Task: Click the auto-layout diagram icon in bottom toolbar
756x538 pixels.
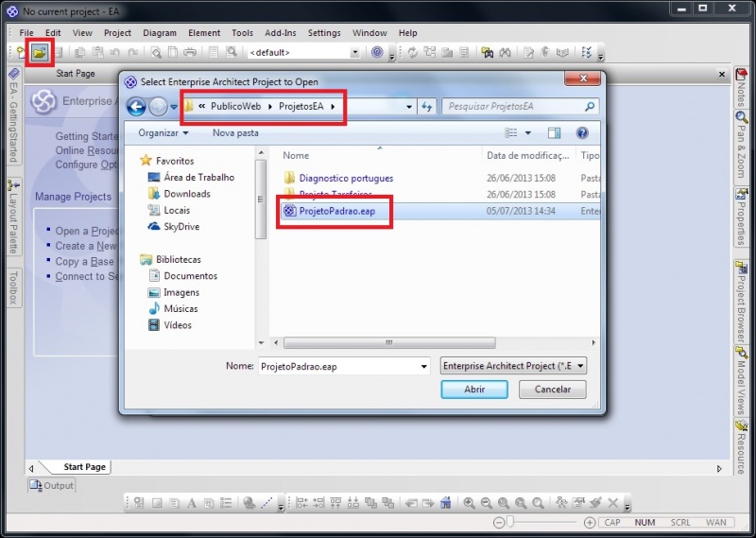Action: 560,503
